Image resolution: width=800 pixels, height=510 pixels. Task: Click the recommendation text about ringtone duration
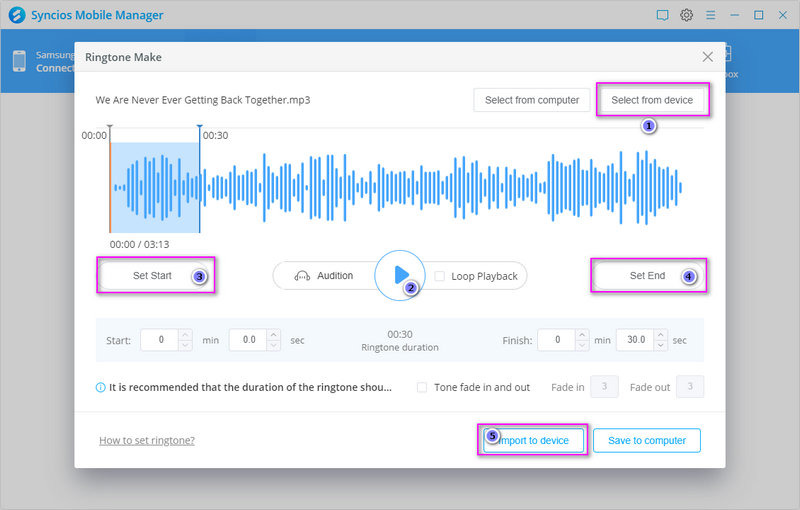point(250,388)
